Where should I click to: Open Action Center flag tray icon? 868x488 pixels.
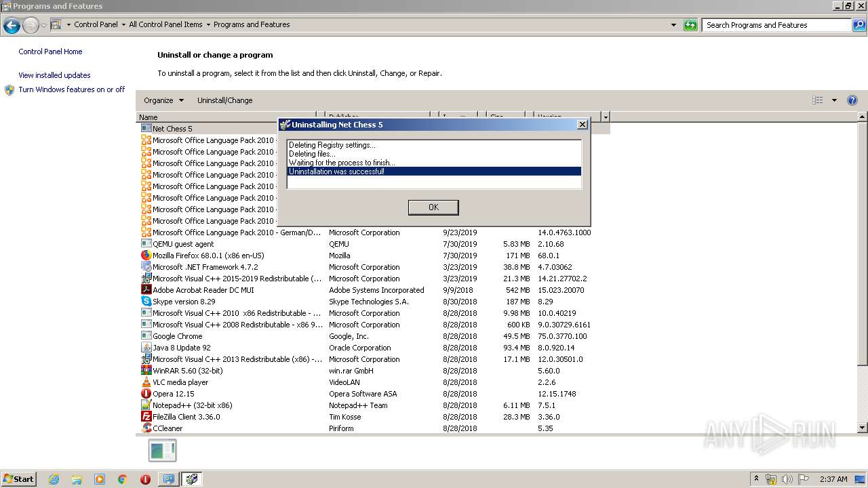click(x=804, y=479)
